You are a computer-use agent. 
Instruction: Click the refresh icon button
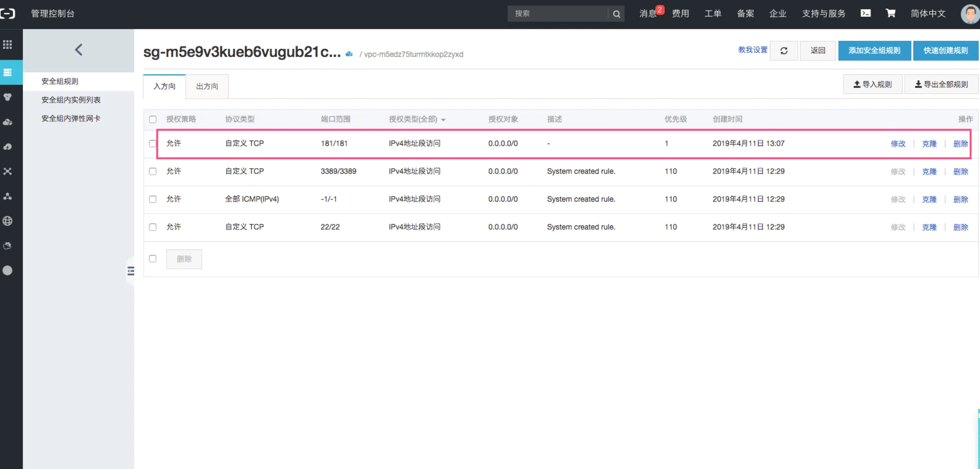point(784,51)
